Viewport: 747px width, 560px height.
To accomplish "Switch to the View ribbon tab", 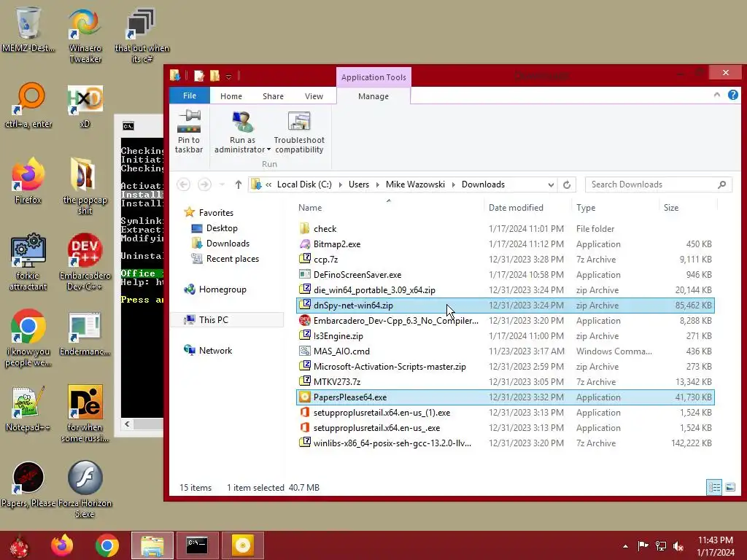I will [x=314, y=96].
